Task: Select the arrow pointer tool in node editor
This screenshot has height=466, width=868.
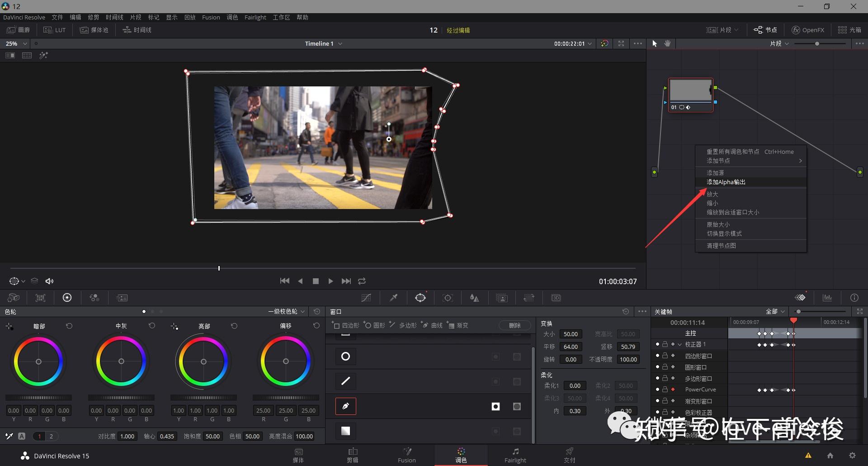Action: pos(655,43)
